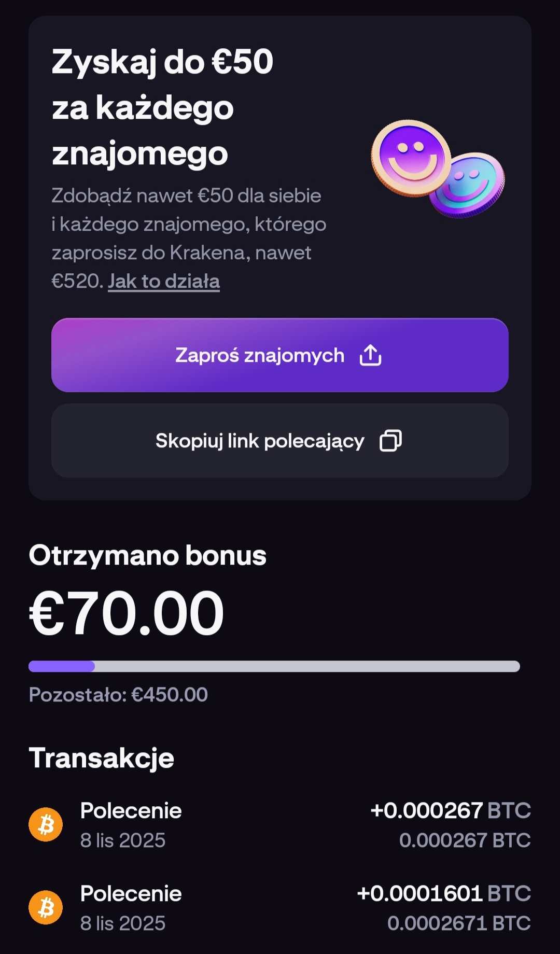
Task: Tap the €70.00 bonus amount
Action: click(x=127, y=613)
